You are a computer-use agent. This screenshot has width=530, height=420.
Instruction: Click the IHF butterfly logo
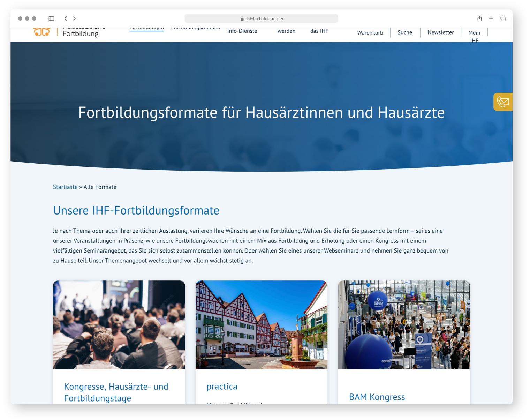tap(42, 32)
